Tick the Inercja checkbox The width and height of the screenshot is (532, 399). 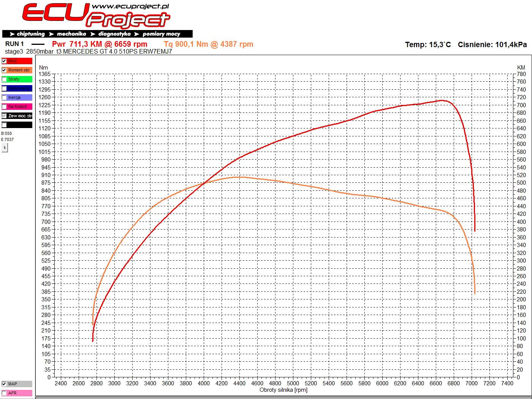(x=4, y=97)
